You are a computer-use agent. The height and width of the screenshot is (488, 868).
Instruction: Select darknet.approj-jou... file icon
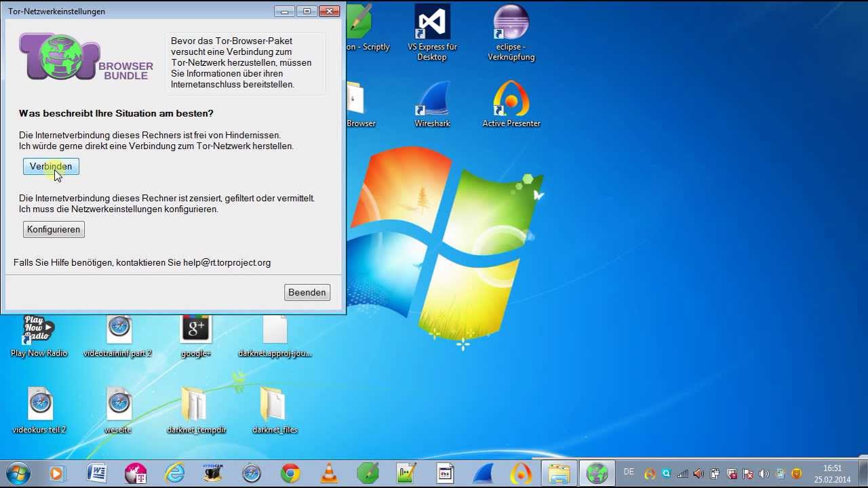pyautogui.click(x=275, y=336)
